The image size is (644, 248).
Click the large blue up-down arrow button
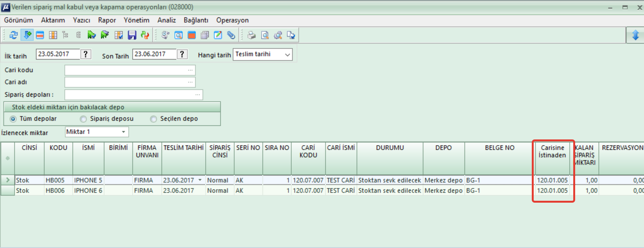[635, 35]
